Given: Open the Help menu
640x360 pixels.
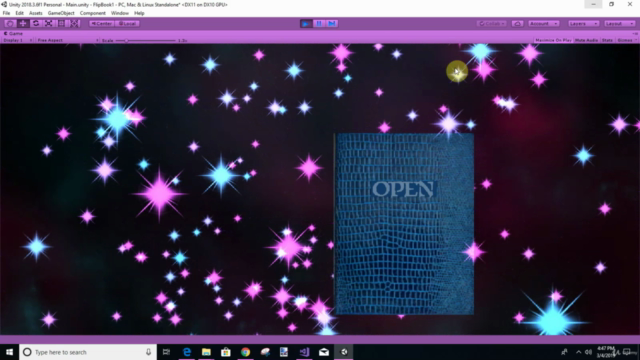Looking at the screenshot, I should click(x=139, y=13).
